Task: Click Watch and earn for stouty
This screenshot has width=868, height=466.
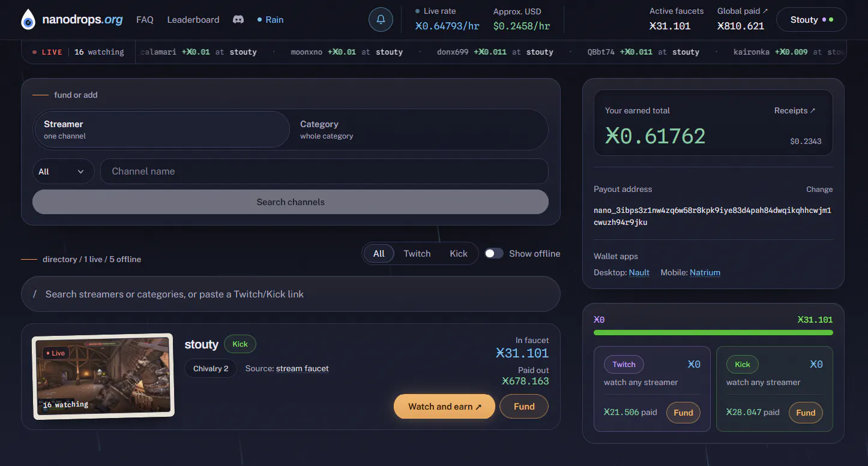Action: (445, 407)
